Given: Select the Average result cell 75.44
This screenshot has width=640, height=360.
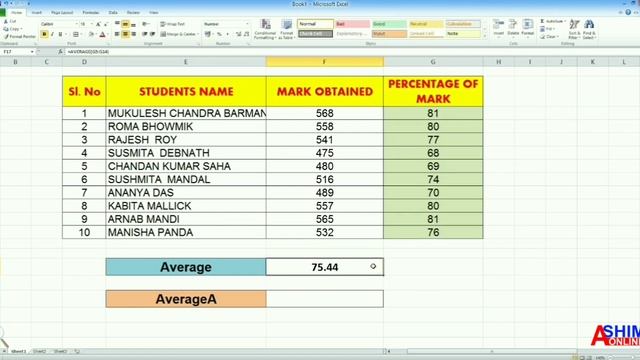Looking at the screenshot, I should click(324, 267).
